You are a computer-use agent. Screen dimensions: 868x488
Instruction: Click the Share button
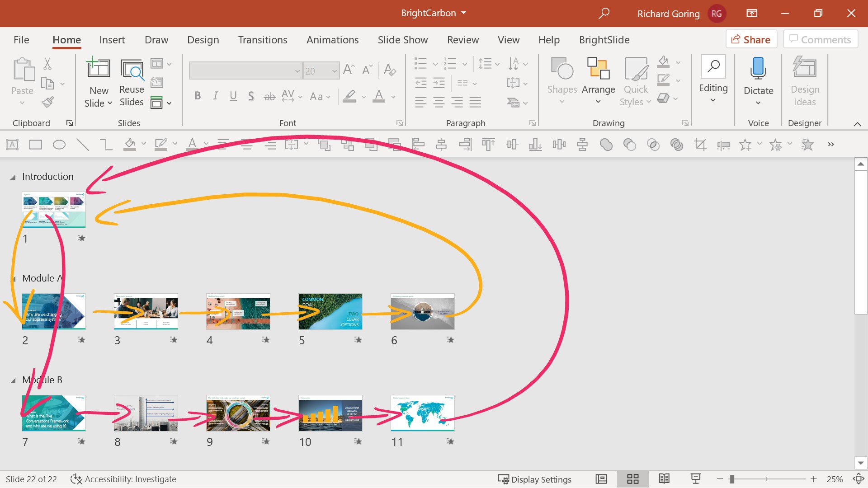tap(751, 40)
